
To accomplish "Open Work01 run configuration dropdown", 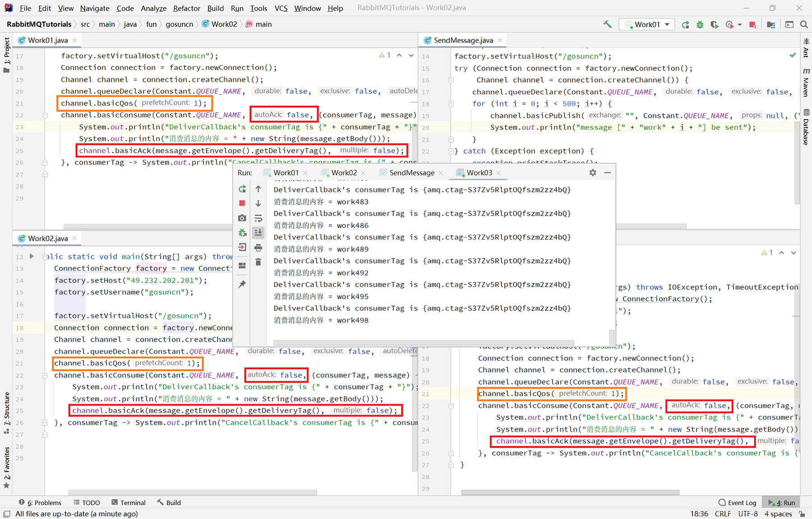I will coord(647,24).
